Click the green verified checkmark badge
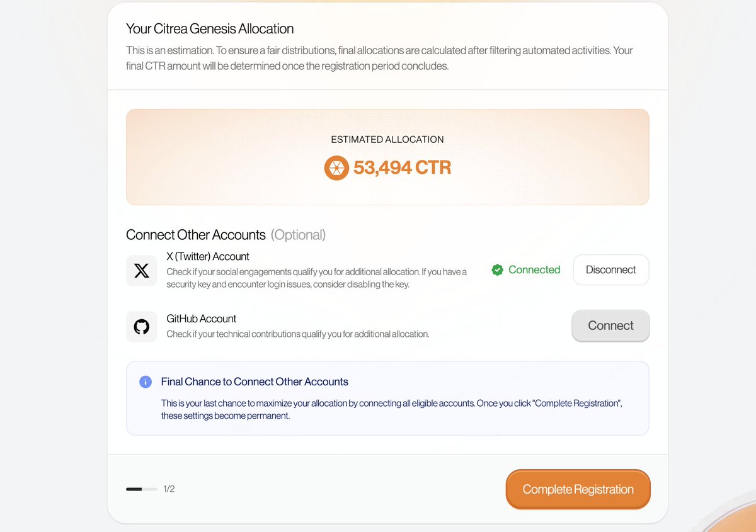The width and height of the screenshot is (756, 532). [497, 270]
